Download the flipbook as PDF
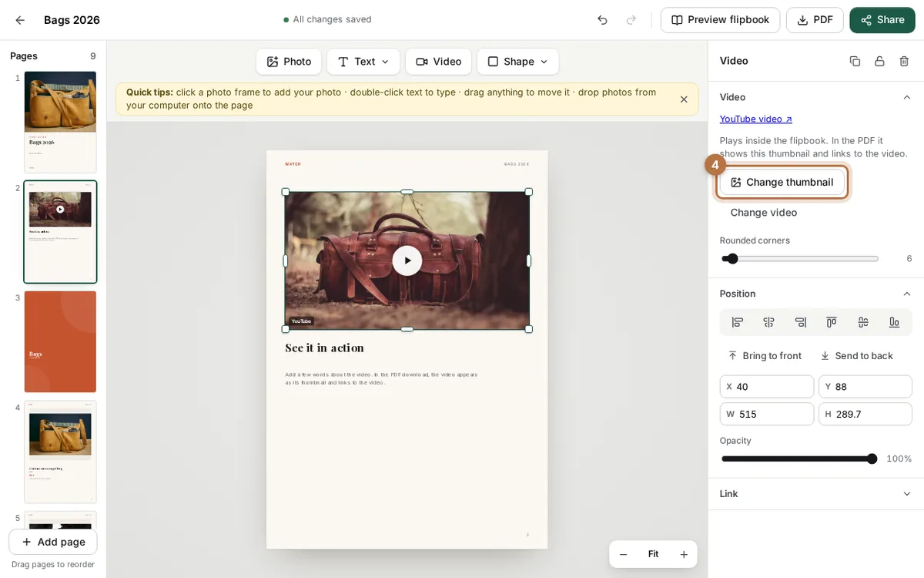This screenshot has height=578, width=924. coord(815,20)
